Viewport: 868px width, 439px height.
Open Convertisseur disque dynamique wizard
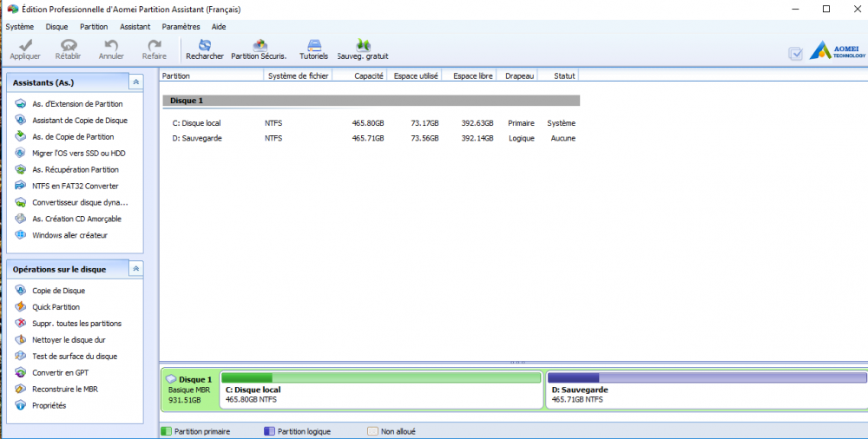(x=80, y=203)
